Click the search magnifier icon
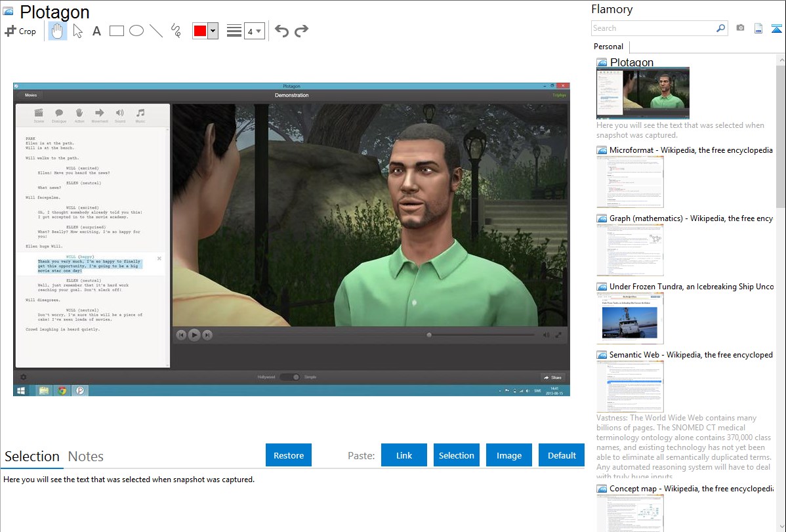Viewport: 786px width, 532px height. 721,28
